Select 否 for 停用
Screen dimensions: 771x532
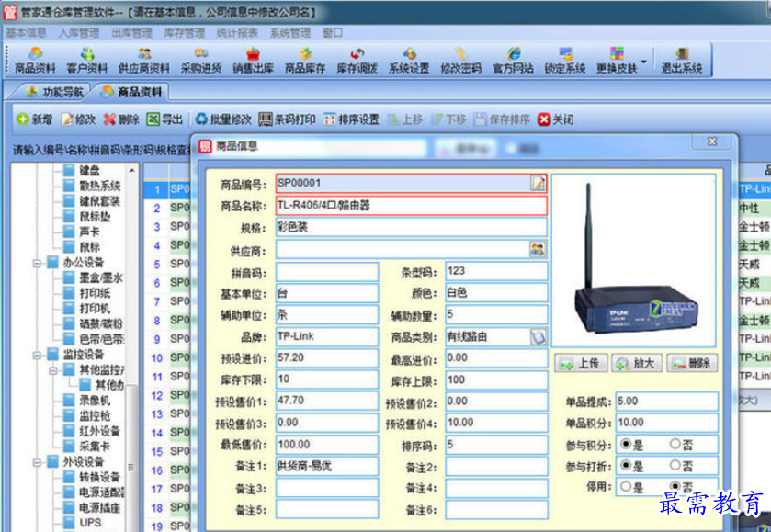tap(675, 486)
